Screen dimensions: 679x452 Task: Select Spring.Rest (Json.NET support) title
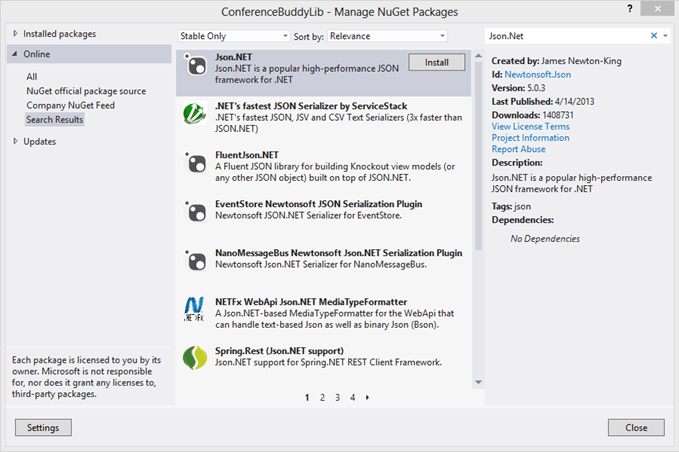coord(279,351)
